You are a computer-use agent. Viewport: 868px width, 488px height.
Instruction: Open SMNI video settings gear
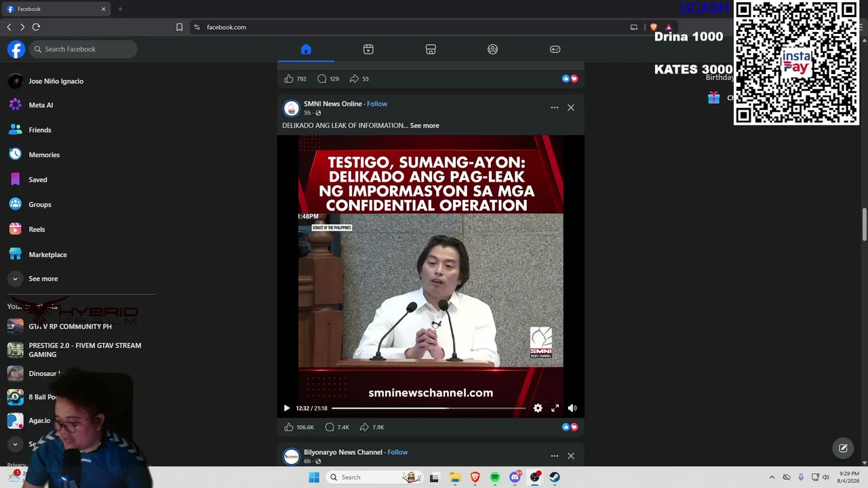[x=538, y=408]
